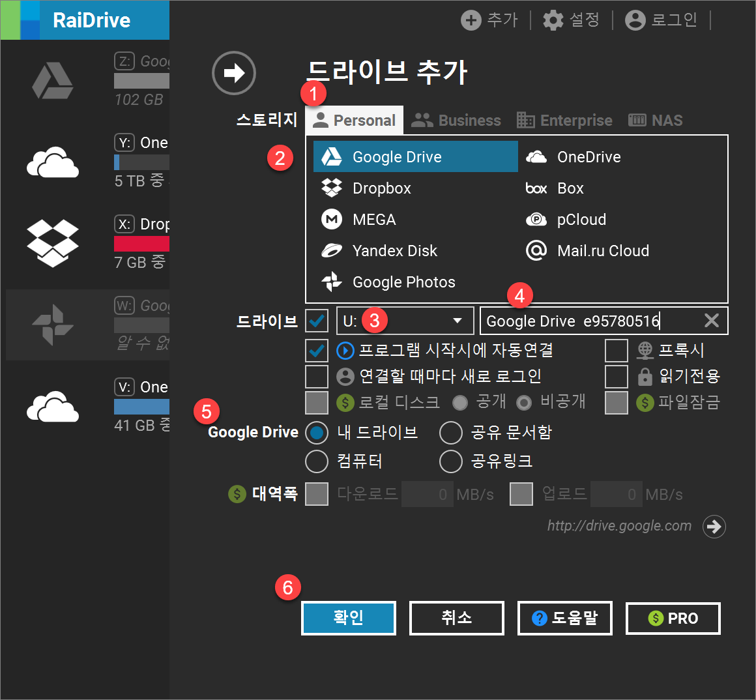Choose Dropbox in the storage list
The width and height of the screenshot is (756, 700).
coord(366,188)
